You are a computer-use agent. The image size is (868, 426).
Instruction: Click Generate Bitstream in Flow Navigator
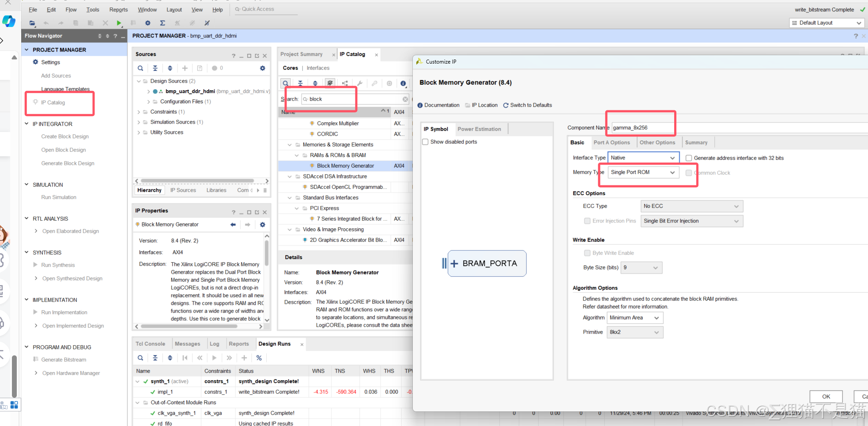pyautogui.click(x=64, y=360)
